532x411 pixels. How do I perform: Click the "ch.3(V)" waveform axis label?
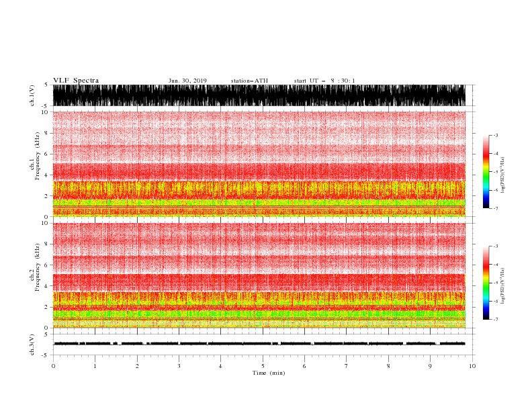32,345
